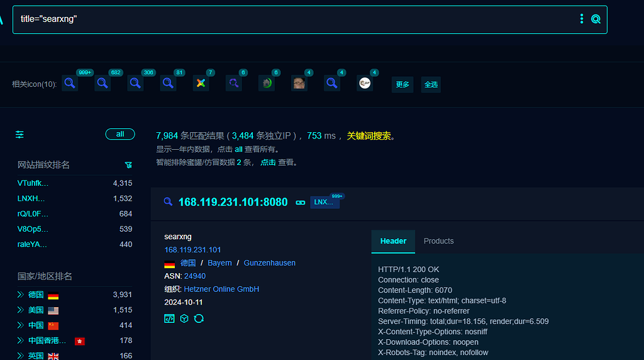The width and height of the screenshot is (644, 360).
Task: Switch to the Header tab
Action: 393,241
